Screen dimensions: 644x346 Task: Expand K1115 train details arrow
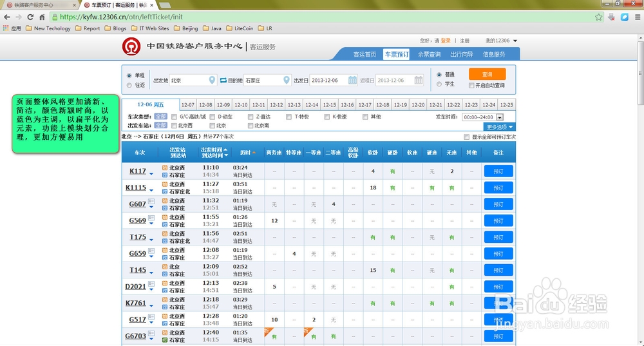pyautogui.click(x=151, y=191)
